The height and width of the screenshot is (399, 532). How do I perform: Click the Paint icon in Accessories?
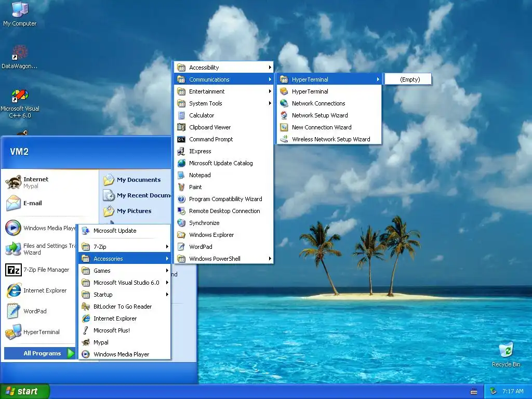point(181,187)
